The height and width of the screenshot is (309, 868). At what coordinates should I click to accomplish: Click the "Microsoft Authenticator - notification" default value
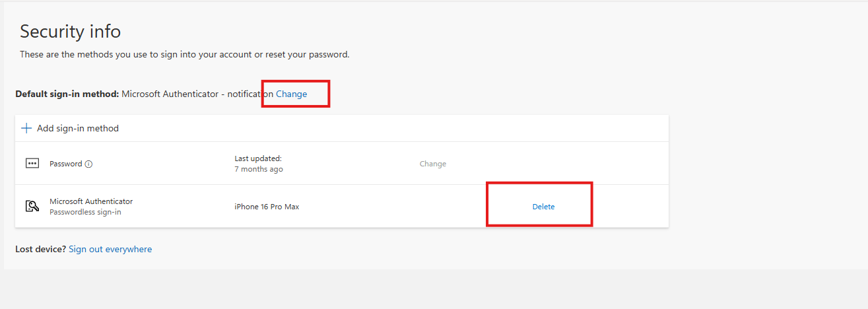[x=197, y=94]
